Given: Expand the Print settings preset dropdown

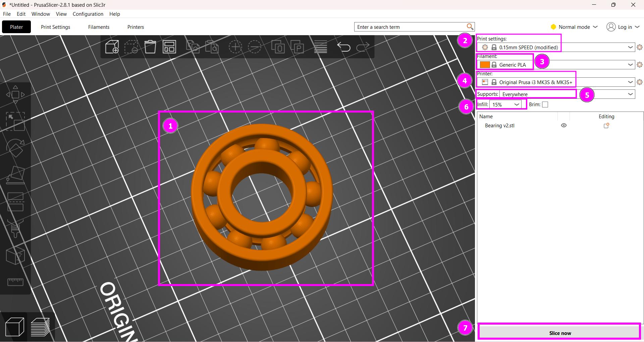Looking at the screenshot, I should coord(630,47).
